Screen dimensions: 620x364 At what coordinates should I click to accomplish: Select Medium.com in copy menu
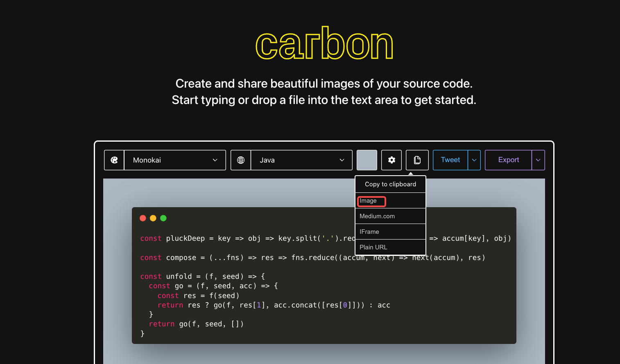(391, 216)
